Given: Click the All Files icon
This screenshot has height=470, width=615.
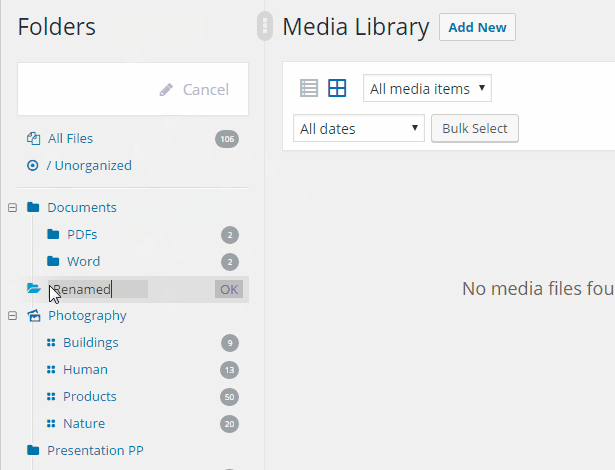Looking at the screenshot, I should [x=33, y=138].
